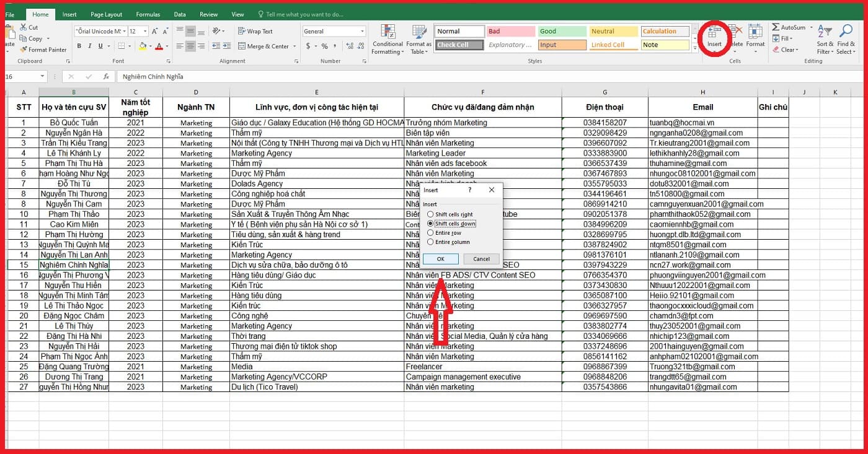Select Shift cells right option
Screen dimensions: 868x454
(450, 214)
